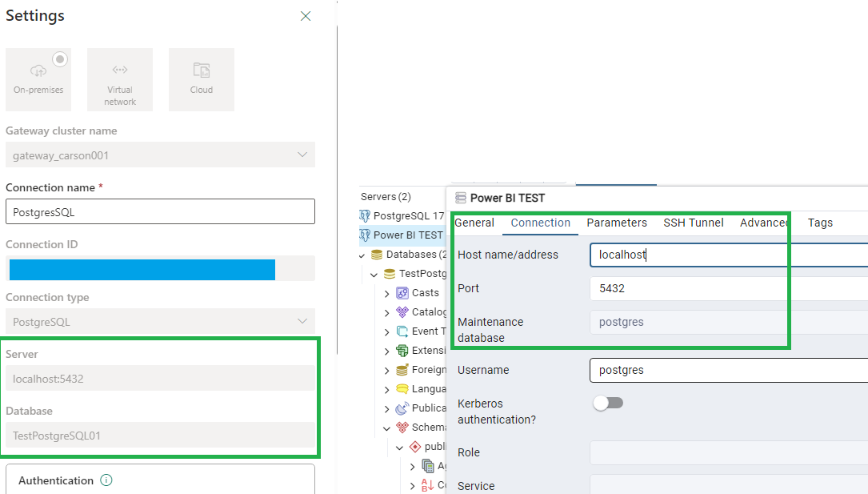Screen dimensions: 868x494
Task: Click the Foreign Data Wrappers icon
Action: coord(402,370)
